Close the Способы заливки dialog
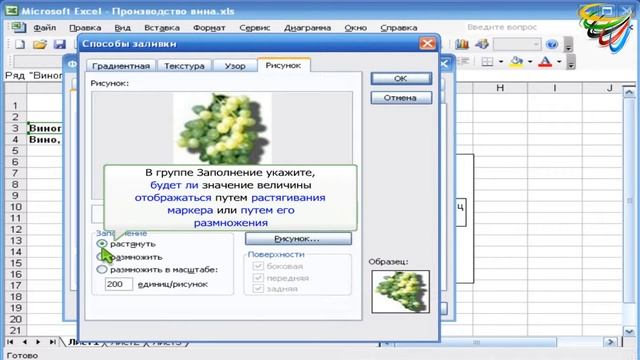This screenshot has width=640, height=360. (x=427, y=43)
